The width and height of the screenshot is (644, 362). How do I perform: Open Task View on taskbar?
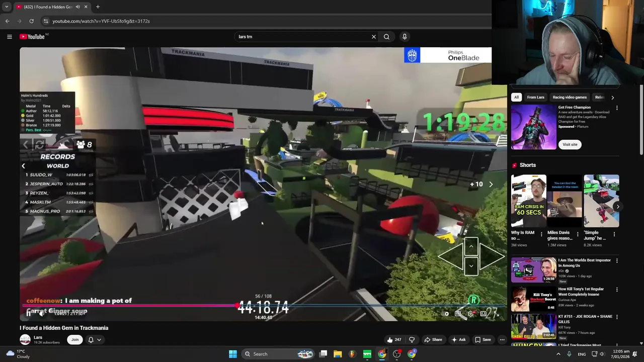[x=324, y=354]
